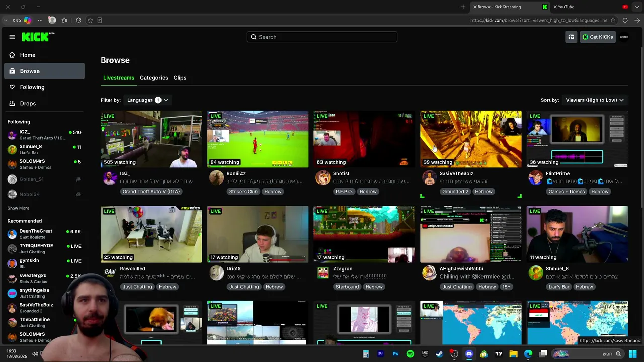Click the Home house icon in sidebar

tap(12, 55)
